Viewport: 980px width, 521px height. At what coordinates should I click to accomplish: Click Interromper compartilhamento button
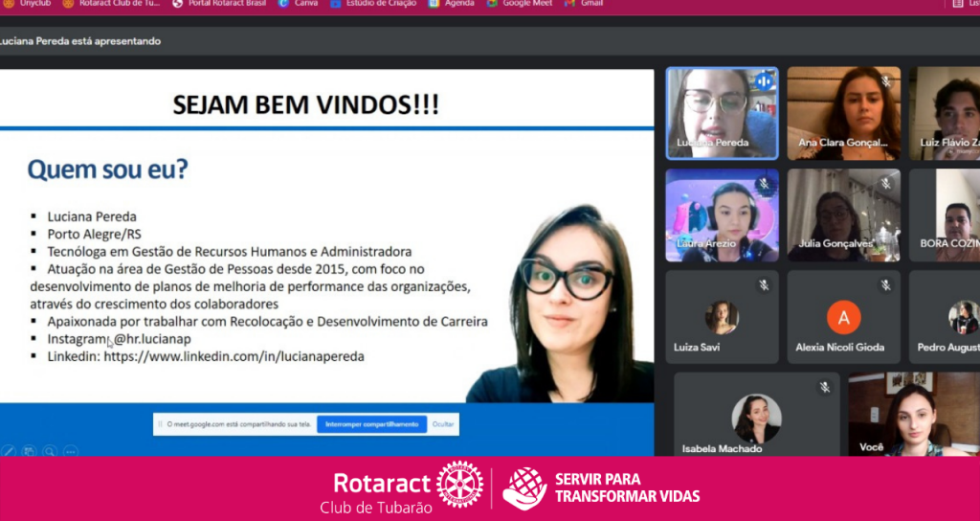(371, 424)
